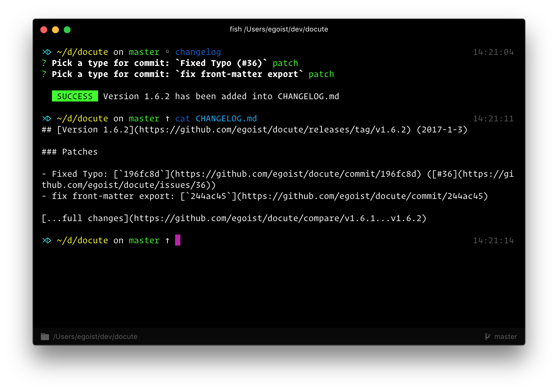Click the green SUCCESS badge
Screen dimensions: 558x392
75,96
